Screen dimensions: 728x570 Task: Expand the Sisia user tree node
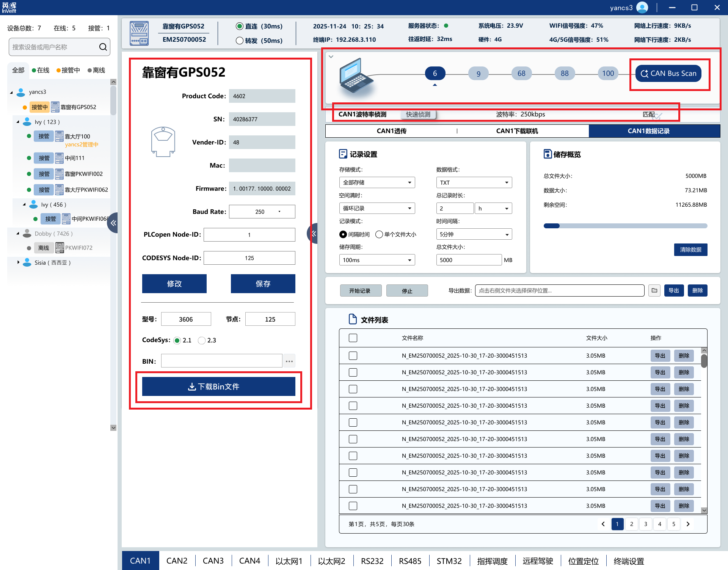18,262
